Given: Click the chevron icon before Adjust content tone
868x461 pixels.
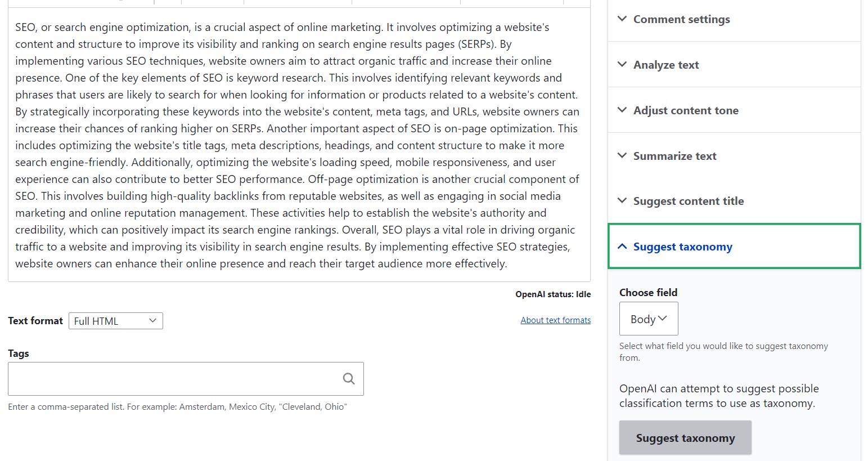Looking at the screenshot, I should point(622,110).
